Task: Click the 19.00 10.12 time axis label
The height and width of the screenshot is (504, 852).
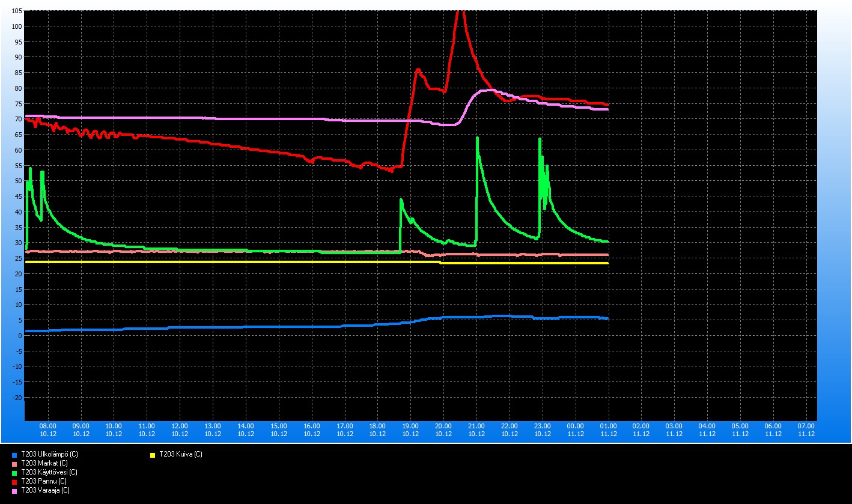Action: tap(410, 430)
